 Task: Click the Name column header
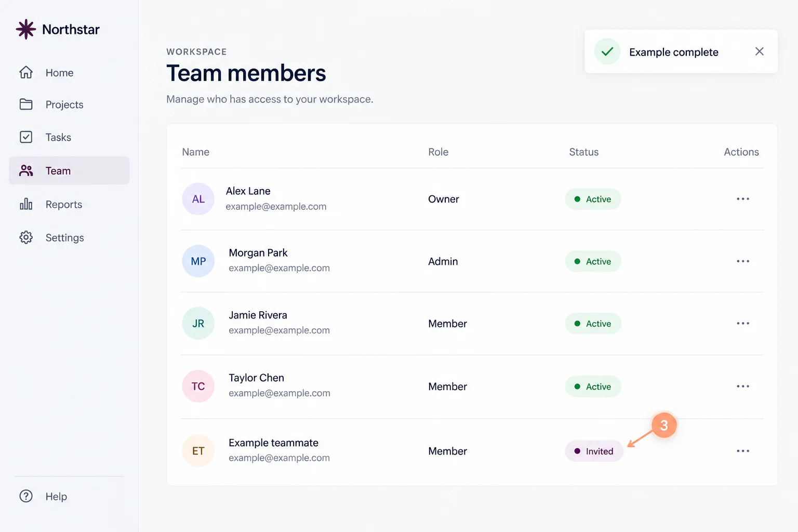point(196,152)
